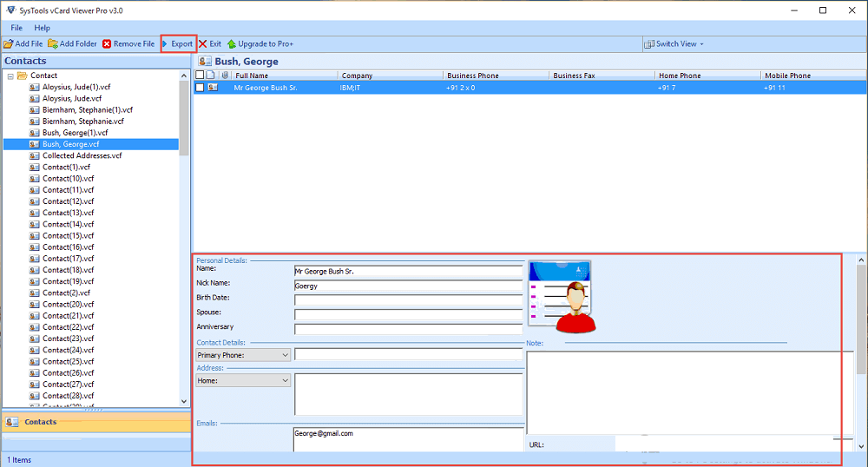This screenshot has height=467, width=868.
Task: Click the tree panel scroll-up arrow
Action: (x=184, y=76)
